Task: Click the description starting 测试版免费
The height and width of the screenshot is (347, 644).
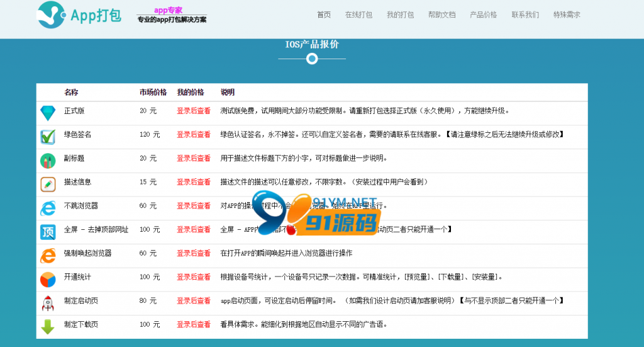Action: pos(366,111)
